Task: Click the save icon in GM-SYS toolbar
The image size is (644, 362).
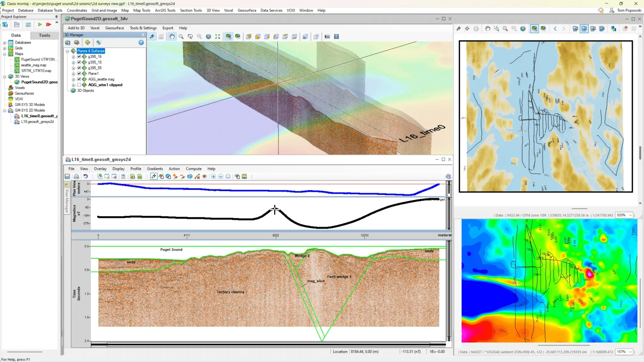Action: [x=67, y=177]
